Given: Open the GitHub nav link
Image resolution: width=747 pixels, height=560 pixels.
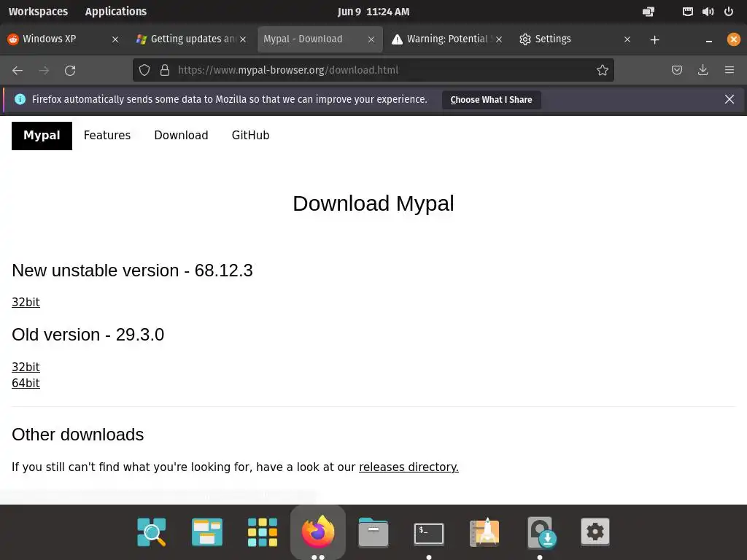Looking at the screenshot, I should pyautogui.click(x=251, y=135).
